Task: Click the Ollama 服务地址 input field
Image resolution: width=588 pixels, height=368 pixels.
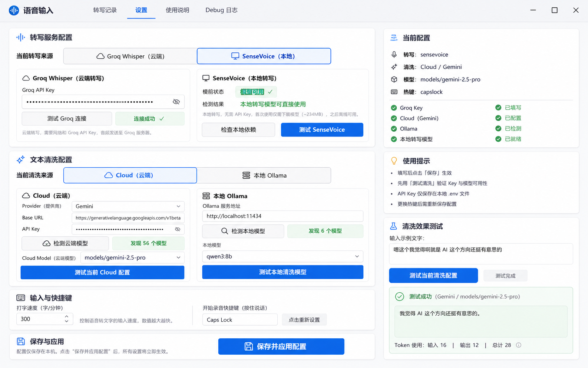Action: click(283, 216)
